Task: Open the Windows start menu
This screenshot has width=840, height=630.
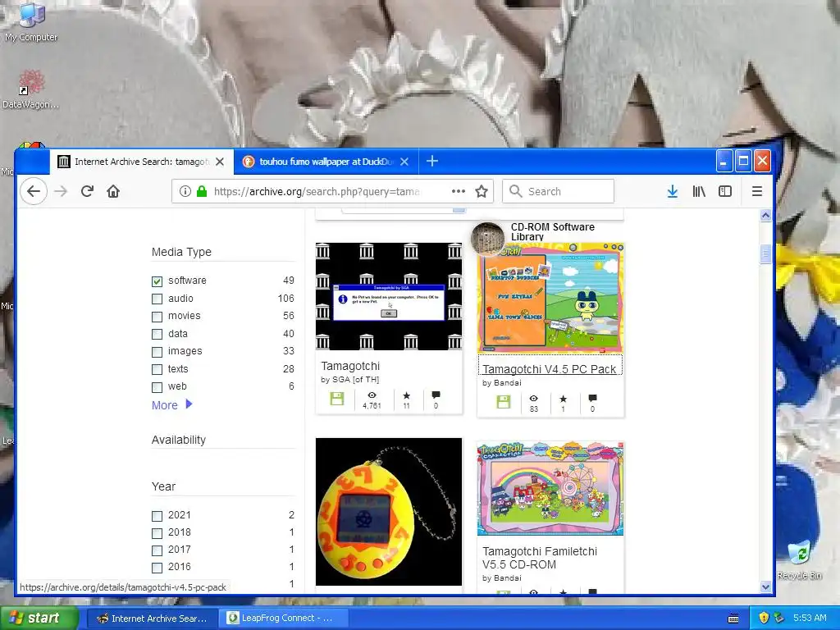Action: point(39,619)
